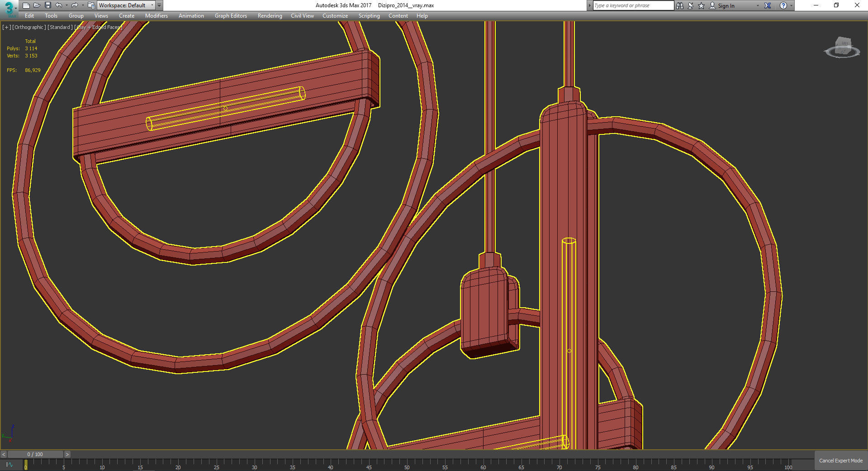Redo the action with Redo arrow
The width and height of the screenshot is (868, 471).
click(75, 5)
